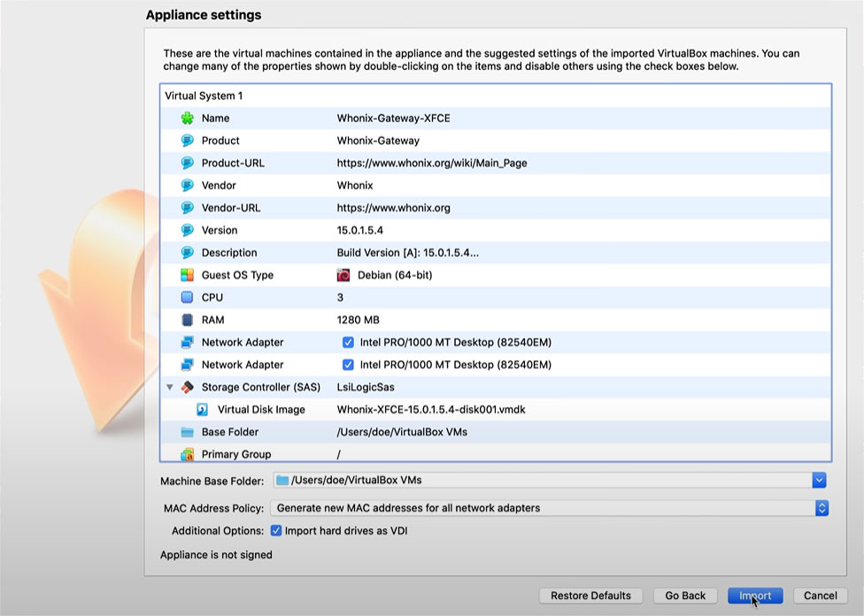Click the RAM module icon
864x616 pixels.
[x=188, y=320]
